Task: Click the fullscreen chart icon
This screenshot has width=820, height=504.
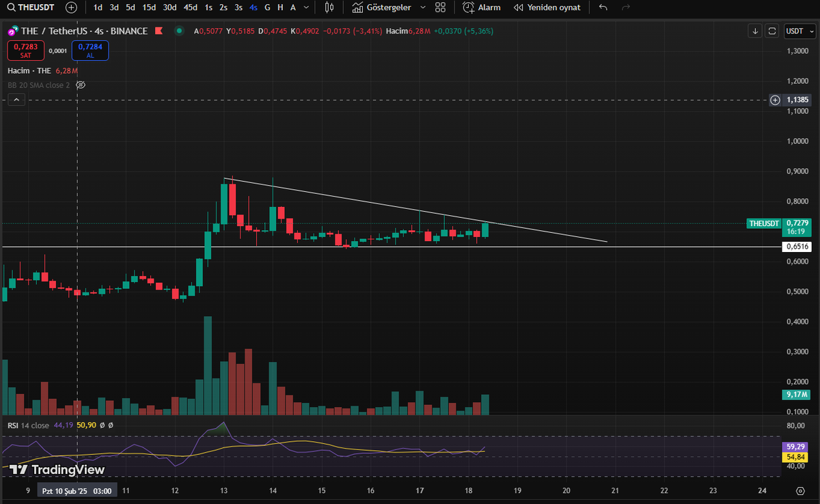Action: tap(773, 31)
